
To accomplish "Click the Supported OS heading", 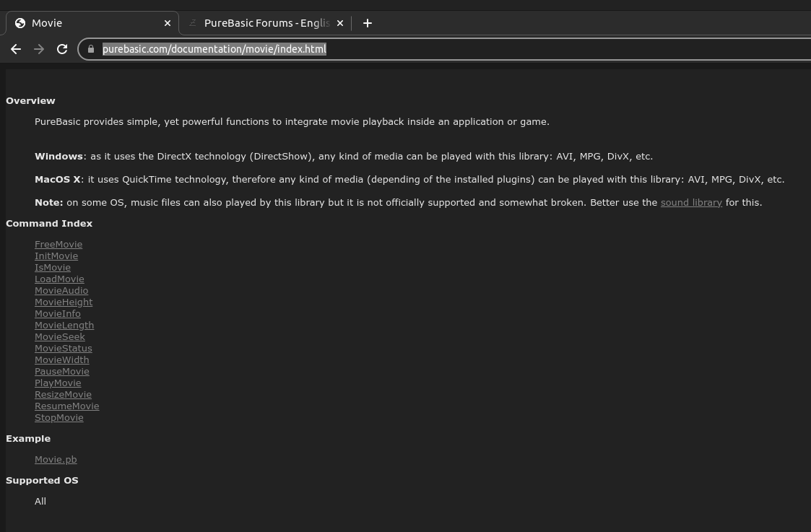I will coord(43,480).
